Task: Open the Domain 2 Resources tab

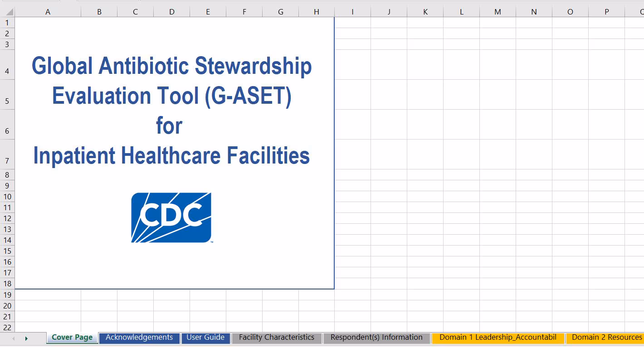Action: pos(606,337)
